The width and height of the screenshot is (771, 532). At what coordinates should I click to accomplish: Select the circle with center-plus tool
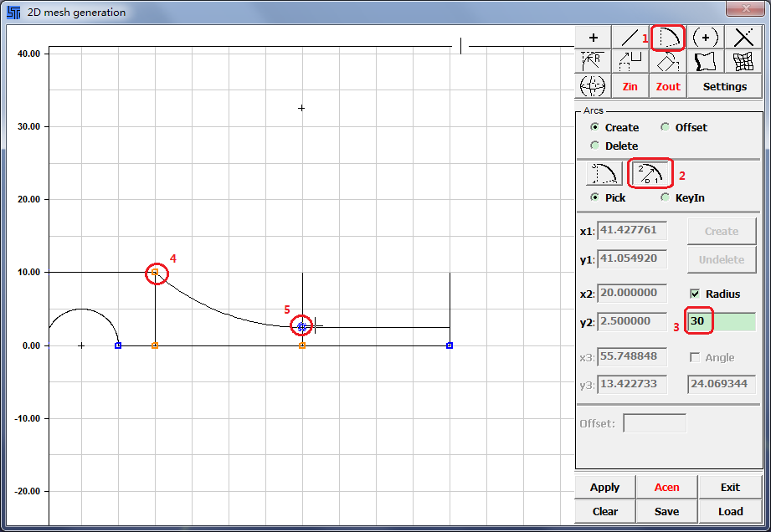706,38
